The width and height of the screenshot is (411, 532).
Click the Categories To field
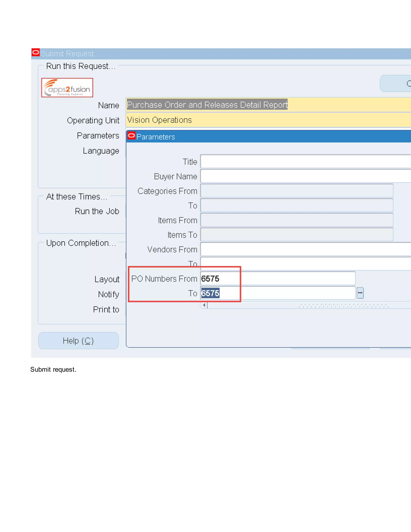[297, 205]
